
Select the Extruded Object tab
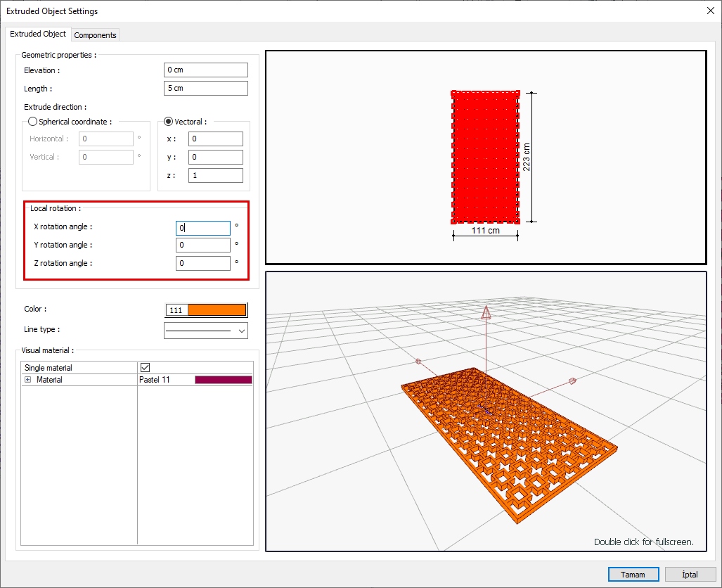click(38, 34)
